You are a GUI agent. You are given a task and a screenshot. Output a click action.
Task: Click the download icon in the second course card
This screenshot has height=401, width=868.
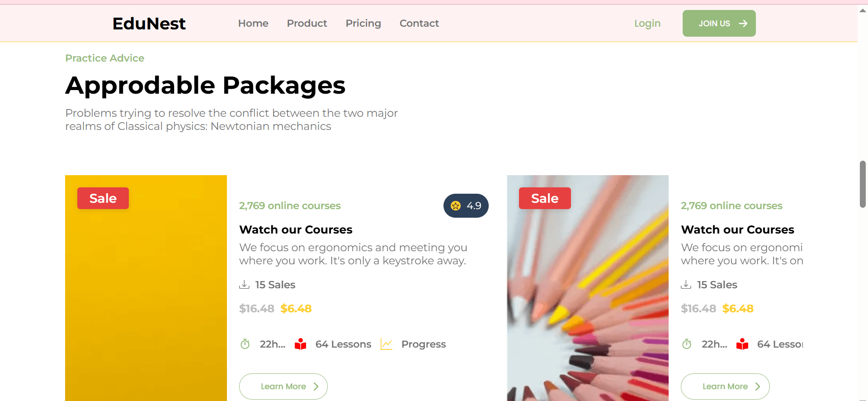[686, 284]
